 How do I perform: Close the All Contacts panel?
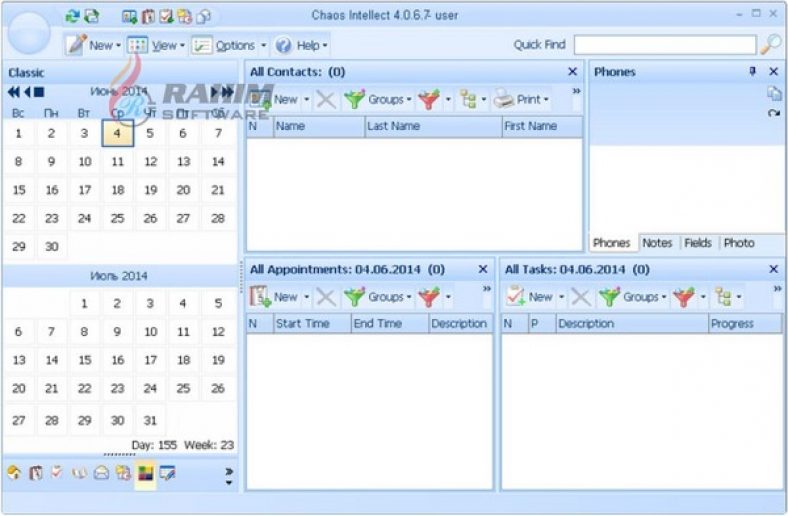tap(572, 72)
